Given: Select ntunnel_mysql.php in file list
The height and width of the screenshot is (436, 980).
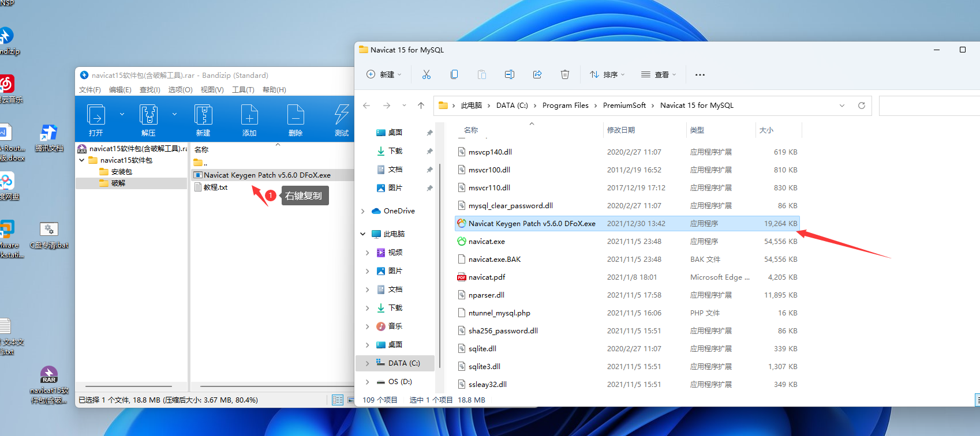Looking at the screenshot, I should [627, 313].
